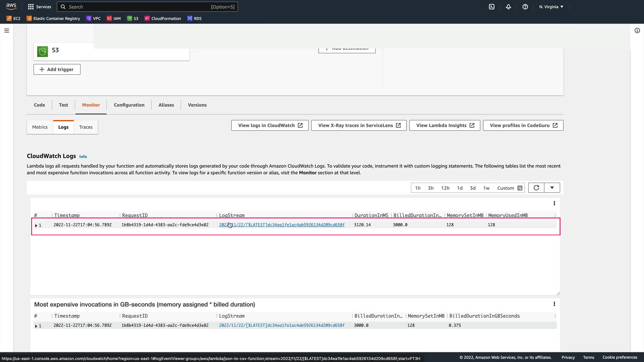Open the Services grid menu

(x=40, y=7)
